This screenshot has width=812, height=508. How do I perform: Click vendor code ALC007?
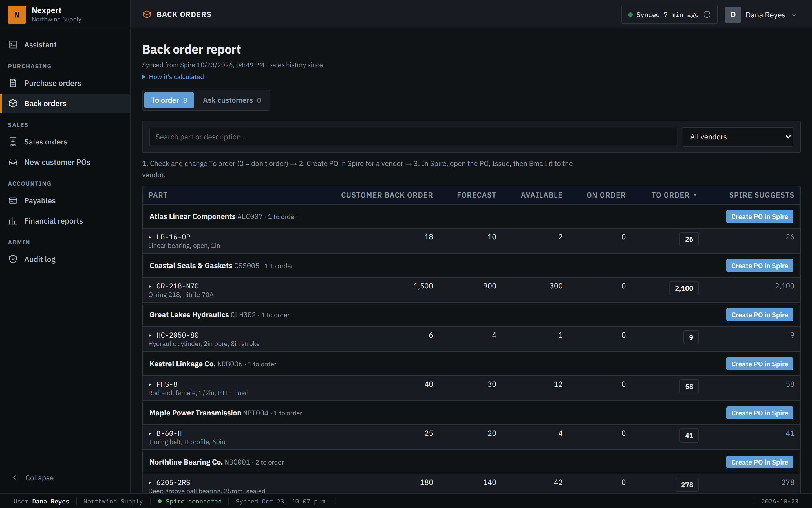click(x=250, y=217)
